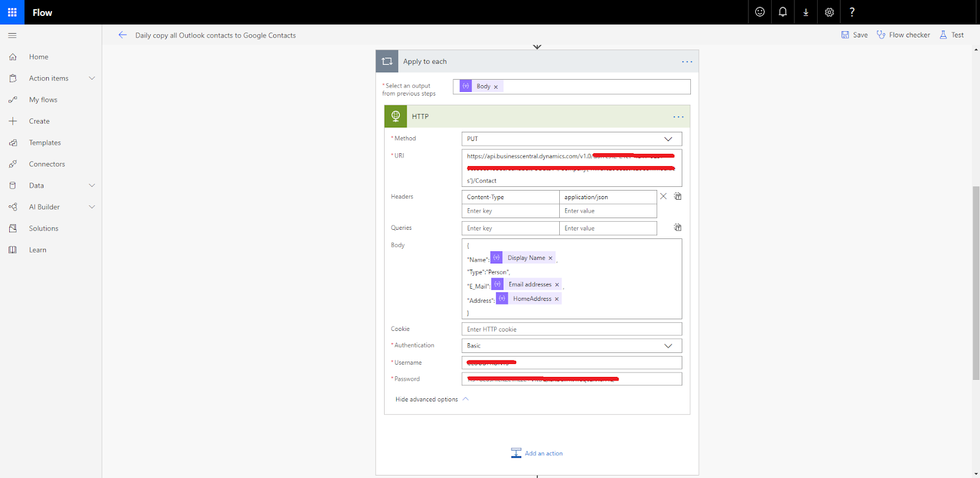Viewport: 980px width, 478px height.
Task: Switch Queries to text mode icon
Action: pos(678,227)
